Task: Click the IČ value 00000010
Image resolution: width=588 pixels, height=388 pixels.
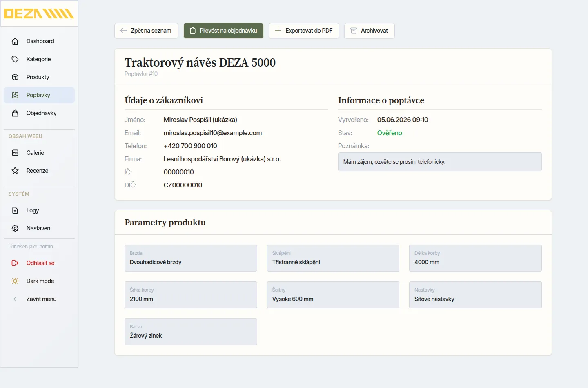Action: pos(179,172)
